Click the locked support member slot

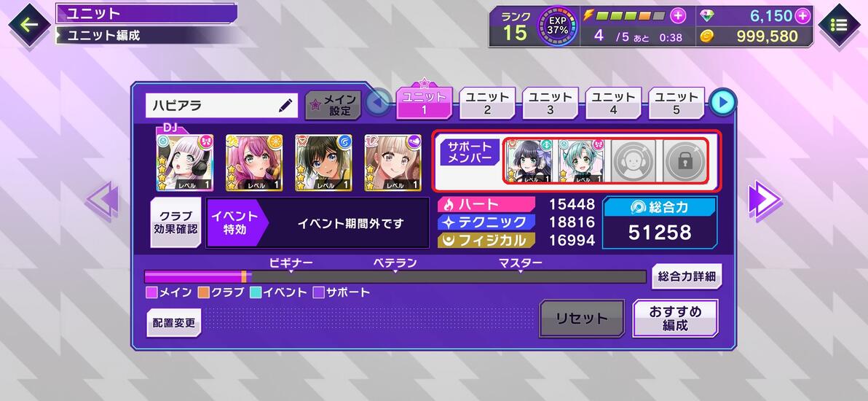(x=685, y=161)
